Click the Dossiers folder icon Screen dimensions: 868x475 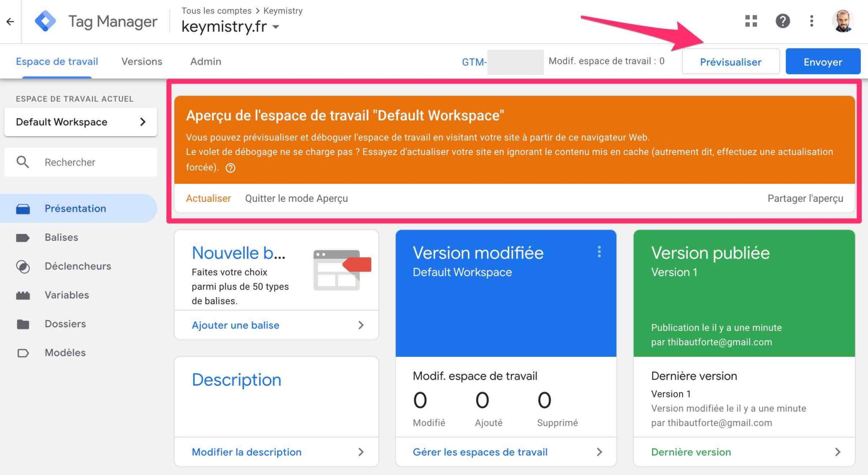(x=23, y=324)
